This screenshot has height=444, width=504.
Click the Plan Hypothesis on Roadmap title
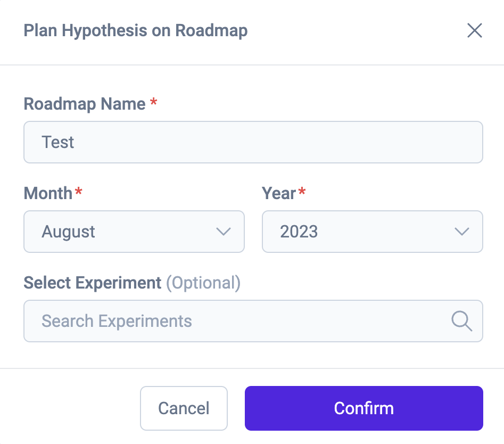tap(136, 31)
